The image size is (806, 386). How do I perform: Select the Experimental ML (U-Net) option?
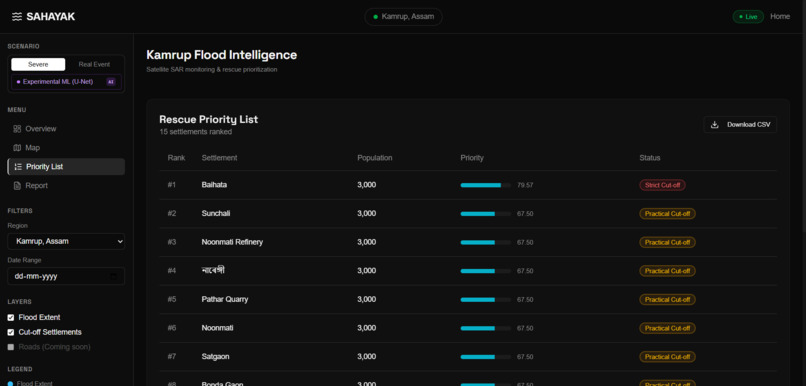tap(66, 82)
